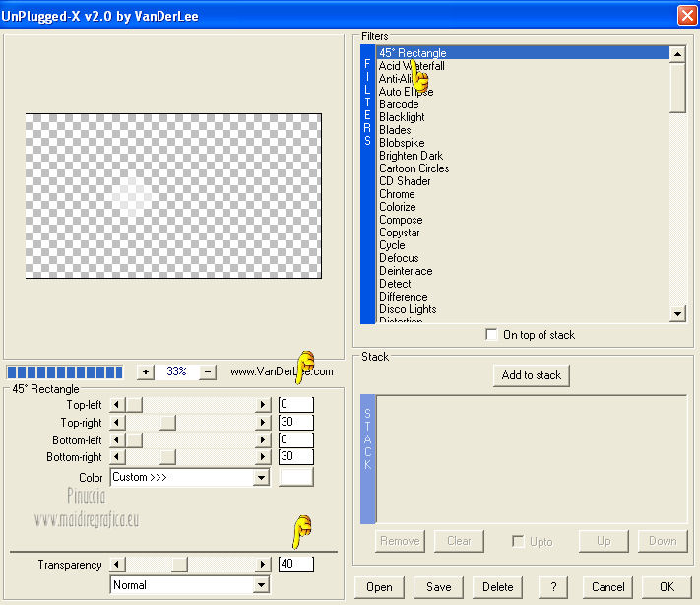This screenshot has width=700, height=605.
Task: Click the Remove stack button
Action: (400, 541)
